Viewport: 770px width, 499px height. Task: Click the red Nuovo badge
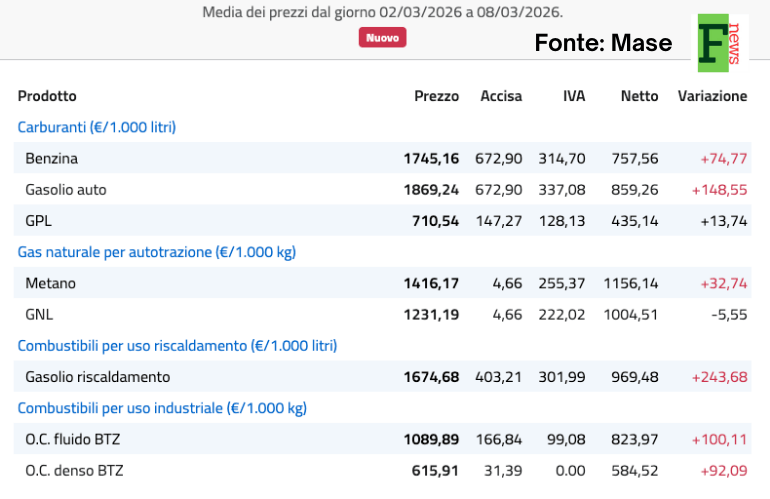click(382, 37)
